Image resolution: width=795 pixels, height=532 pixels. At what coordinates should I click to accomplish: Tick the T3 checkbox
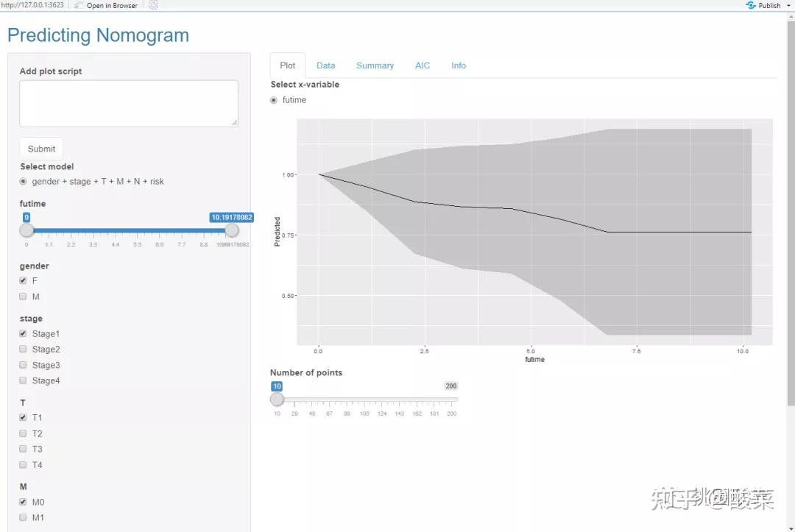click(x=24, y=449)
